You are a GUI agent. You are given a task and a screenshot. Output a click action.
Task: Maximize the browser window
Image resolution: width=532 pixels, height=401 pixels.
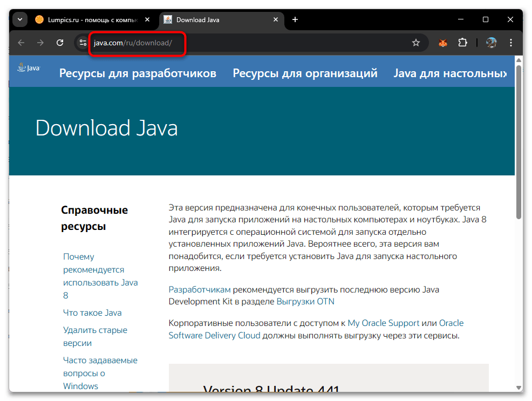point(486,19)
